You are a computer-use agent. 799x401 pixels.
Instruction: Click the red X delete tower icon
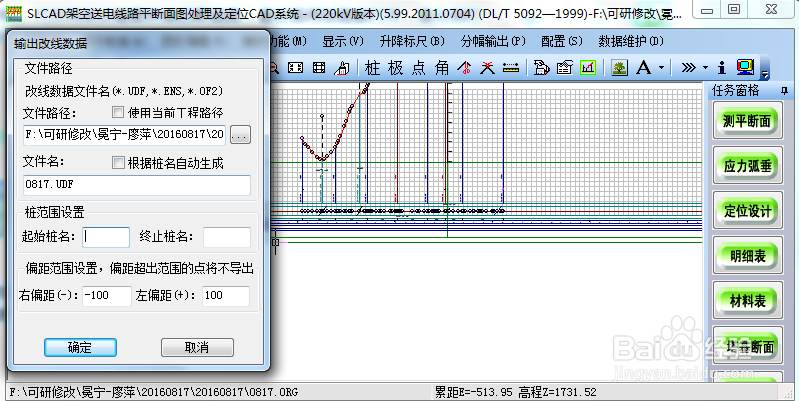[x=488, y=67]
